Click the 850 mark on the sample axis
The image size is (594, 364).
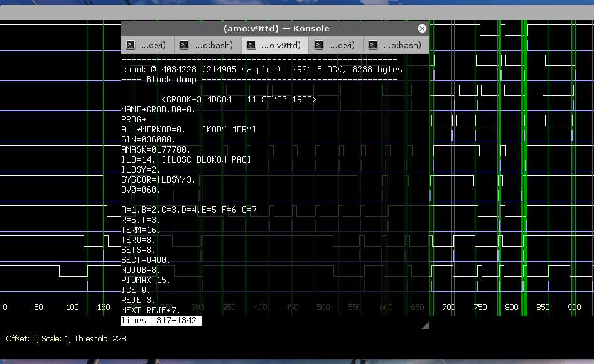pos(543,308)
